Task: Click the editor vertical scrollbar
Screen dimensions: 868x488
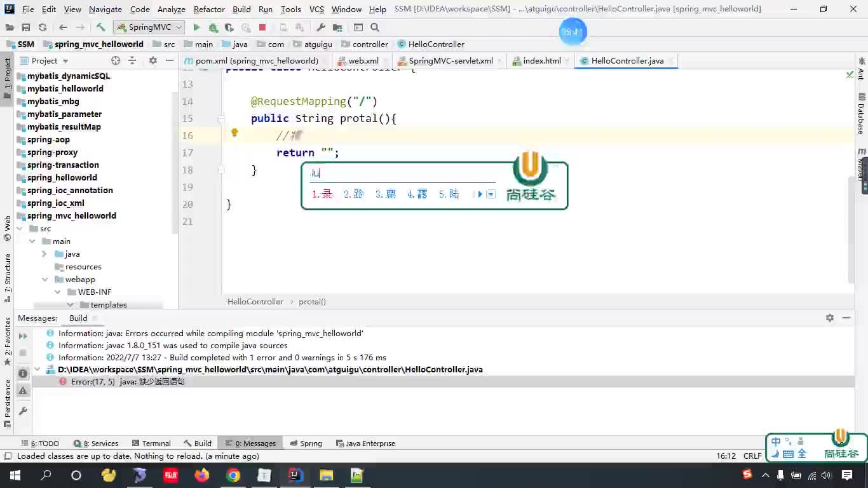Action: 851,229
